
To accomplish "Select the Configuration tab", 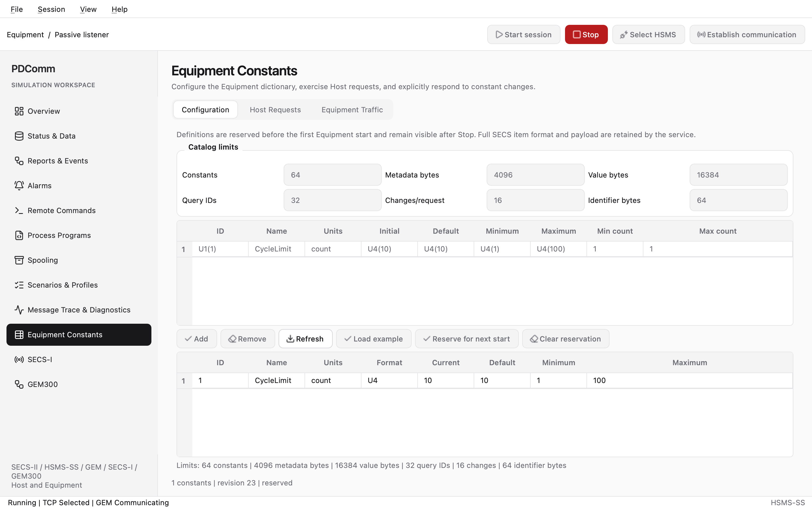I will 205,110.
